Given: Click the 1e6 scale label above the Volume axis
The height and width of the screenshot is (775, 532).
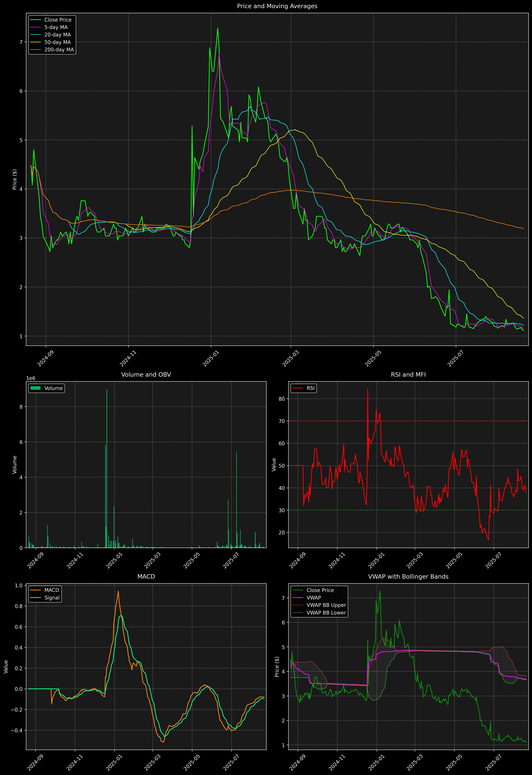Looking at the screenshot, I should (31, 378).
